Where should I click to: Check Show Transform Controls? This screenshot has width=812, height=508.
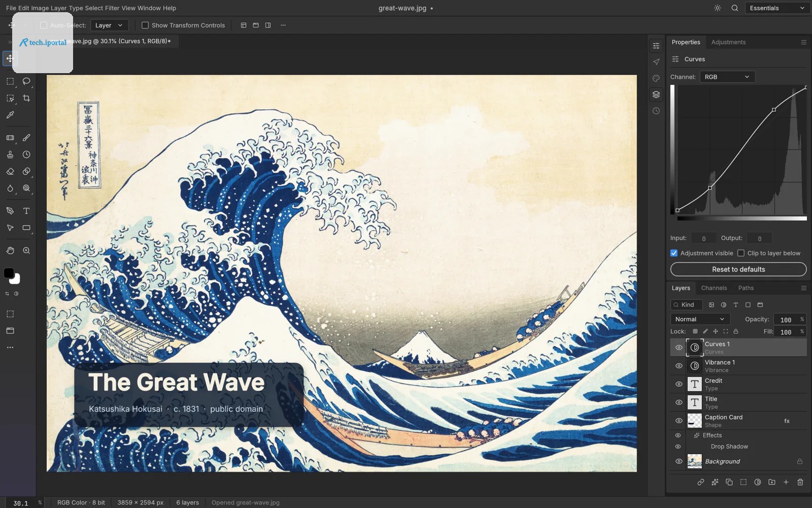point(145,25)
